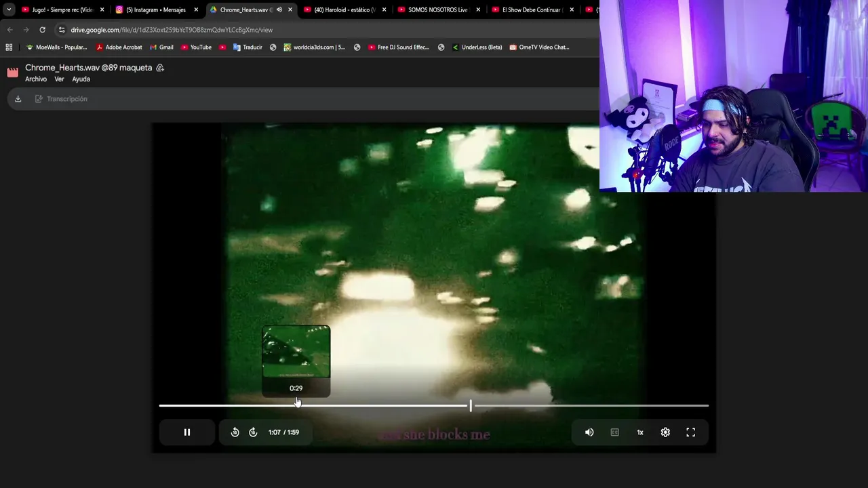The width and height of the screenshot is (868, 488).
Task: Open the worldcia3ds.com bookmark
Action: click(315, 47)
